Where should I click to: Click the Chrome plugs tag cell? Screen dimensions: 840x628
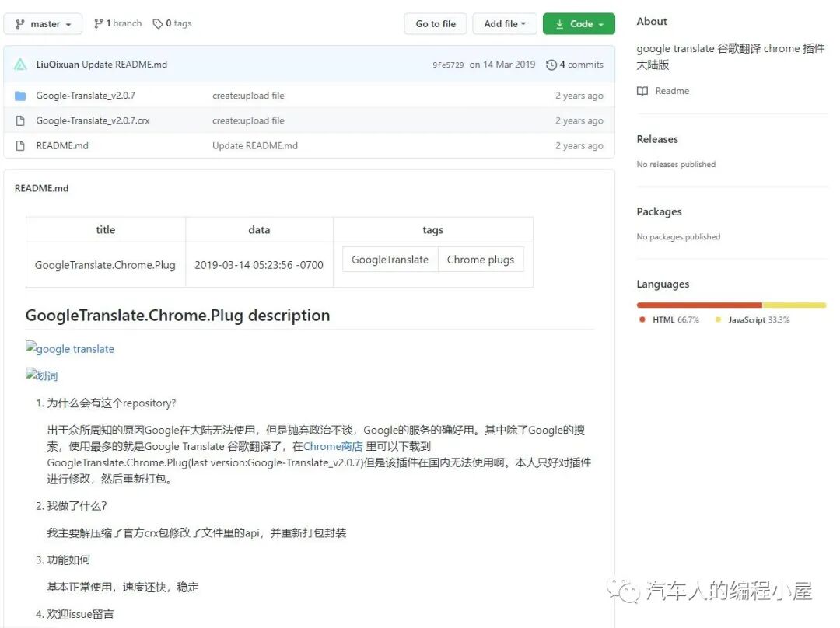(481, 260)
